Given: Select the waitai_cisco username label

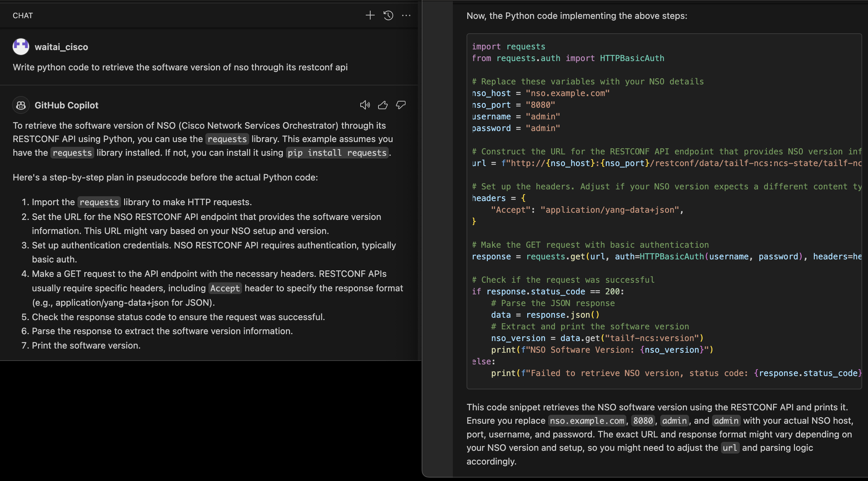Looking at the screenshot, I should coord(61,47).
